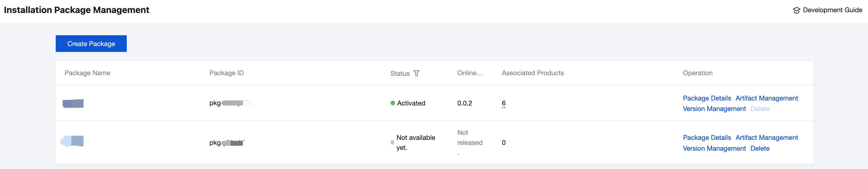The image size is (868, 169).
Task: Open Version Management for the Activated package
Action: pos(714,109)
